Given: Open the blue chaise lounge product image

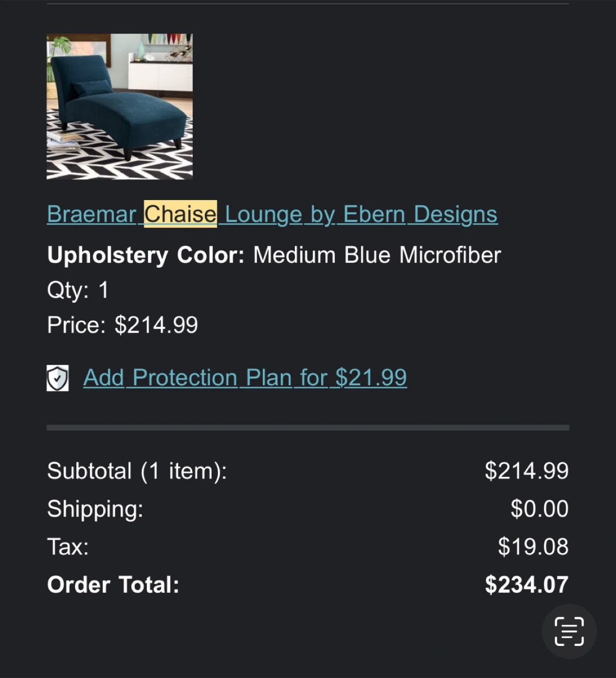Looking at the screenshot, I should pos(120,106).
